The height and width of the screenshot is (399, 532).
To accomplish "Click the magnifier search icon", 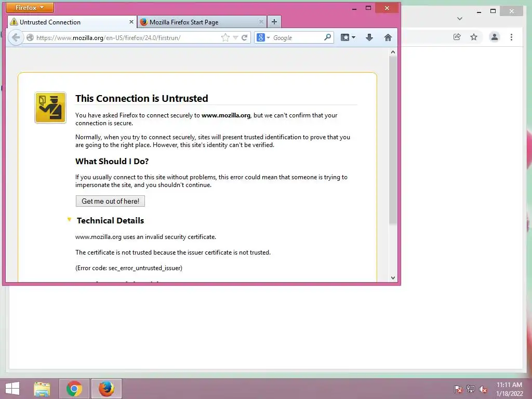I will 327,37.
